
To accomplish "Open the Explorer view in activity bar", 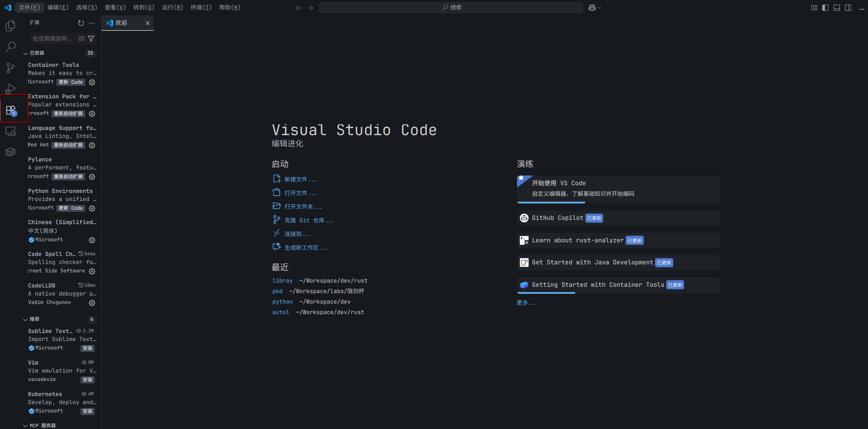I will click(11, 26).
